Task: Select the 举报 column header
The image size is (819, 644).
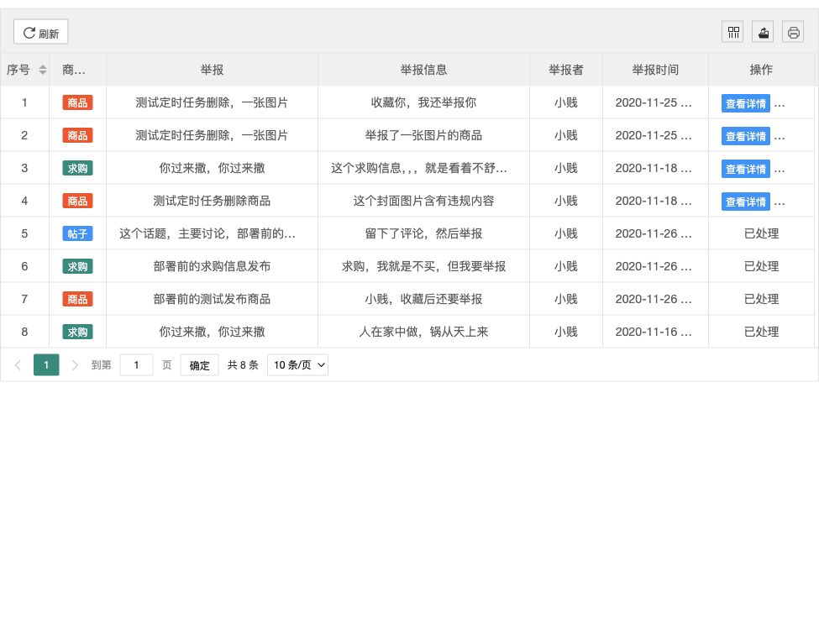Action: 212,70
